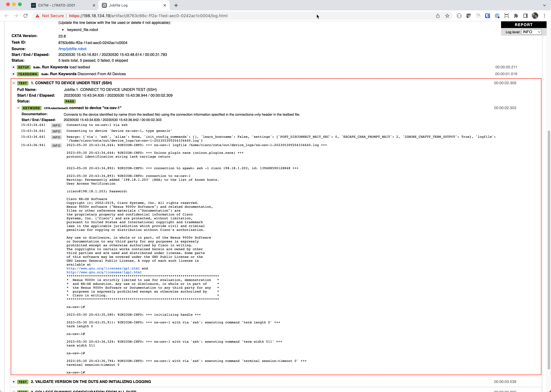Open the Chrome profile avatar
The image size is (551, 392).
pyautogui.click(x=535, y=16)
